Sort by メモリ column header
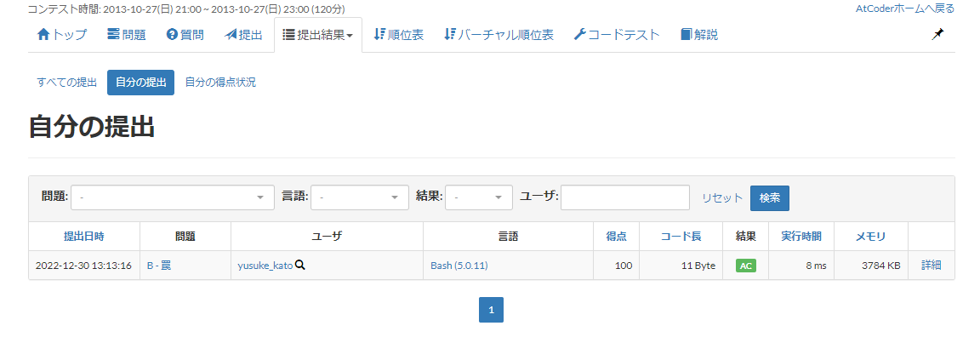980x343 pixels. [870, 236]
